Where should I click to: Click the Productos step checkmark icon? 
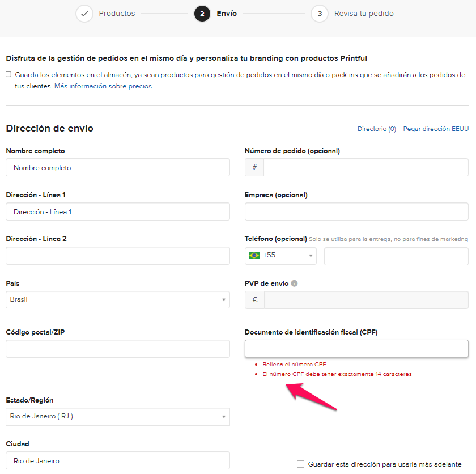tap(84, 14)
